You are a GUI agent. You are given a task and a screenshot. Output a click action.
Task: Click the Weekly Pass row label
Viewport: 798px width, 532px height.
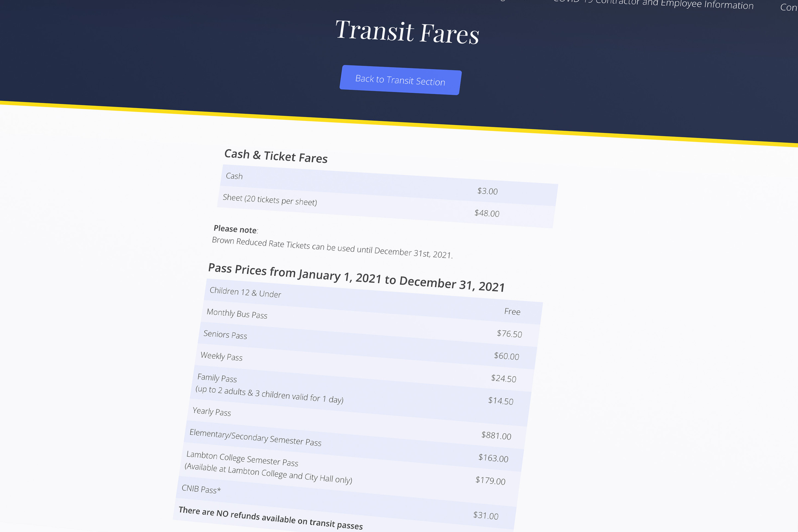click(x=221, y=356)
